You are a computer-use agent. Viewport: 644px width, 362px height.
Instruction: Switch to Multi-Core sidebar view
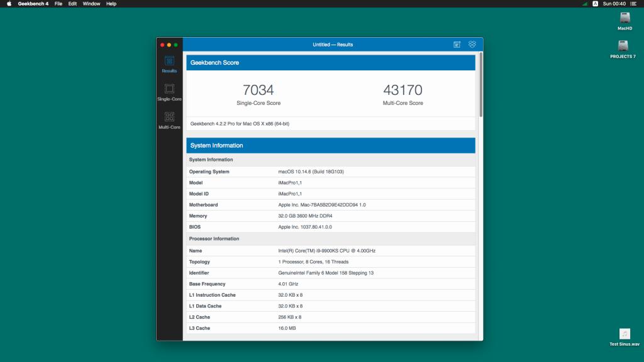(x=169, y=121)
